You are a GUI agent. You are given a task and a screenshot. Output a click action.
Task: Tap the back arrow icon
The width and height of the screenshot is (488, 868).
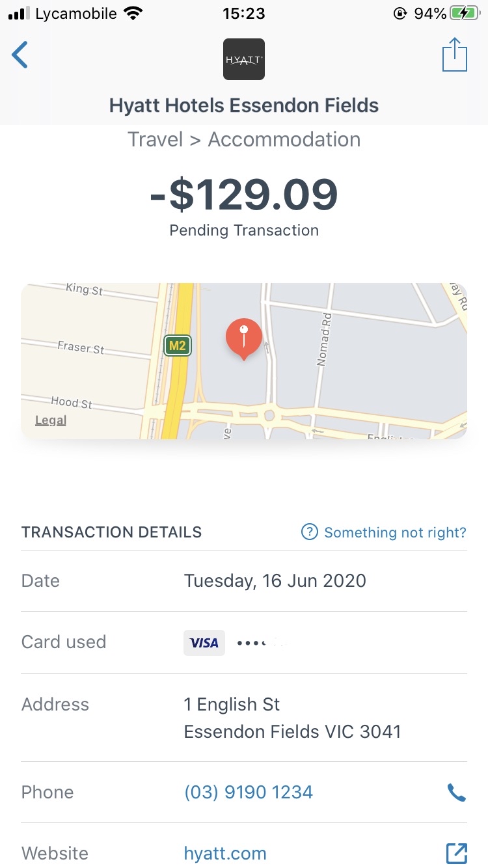click(20, 55)
